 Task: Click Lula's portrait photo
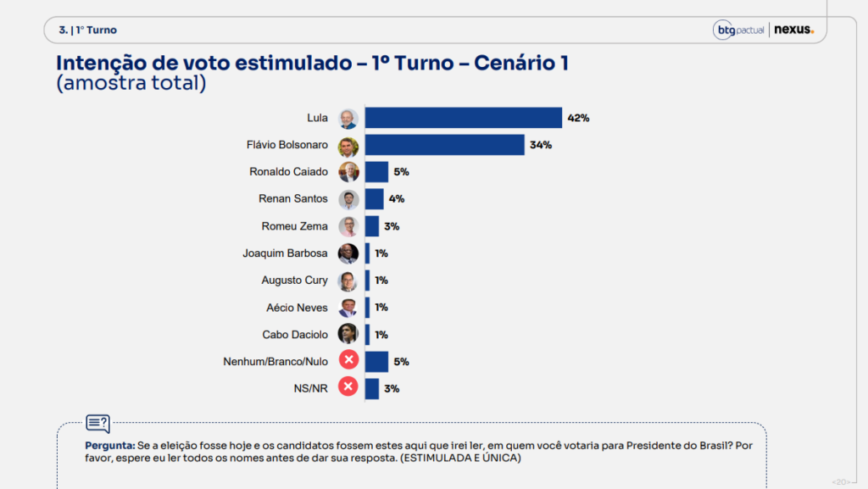[348, 119]
